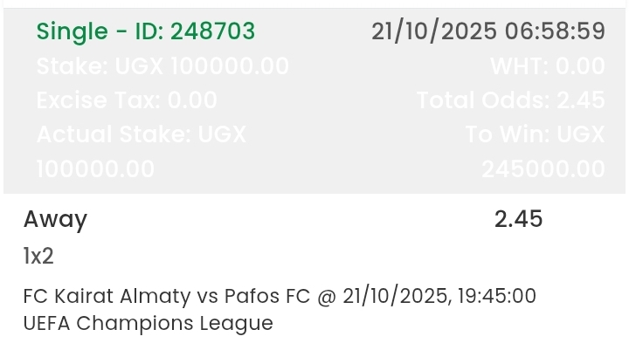
Task: Select the Away pick label
Action: coord(55,218)
